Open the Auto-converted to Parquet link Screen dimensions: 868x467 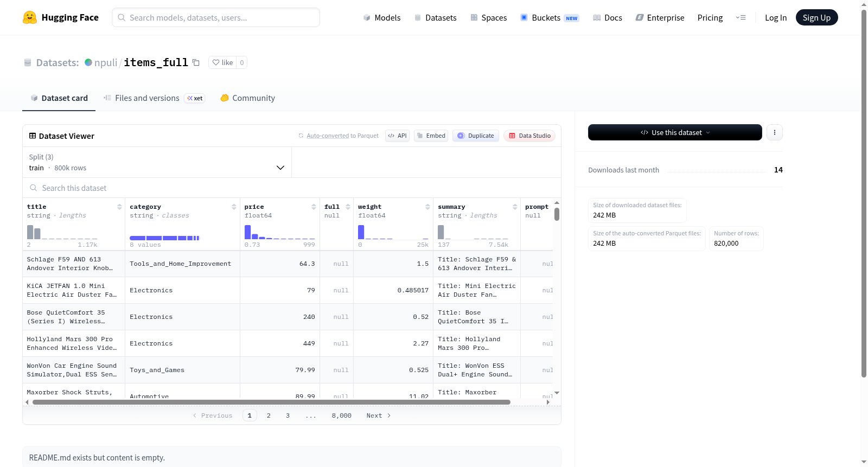[x=328, y=136]
